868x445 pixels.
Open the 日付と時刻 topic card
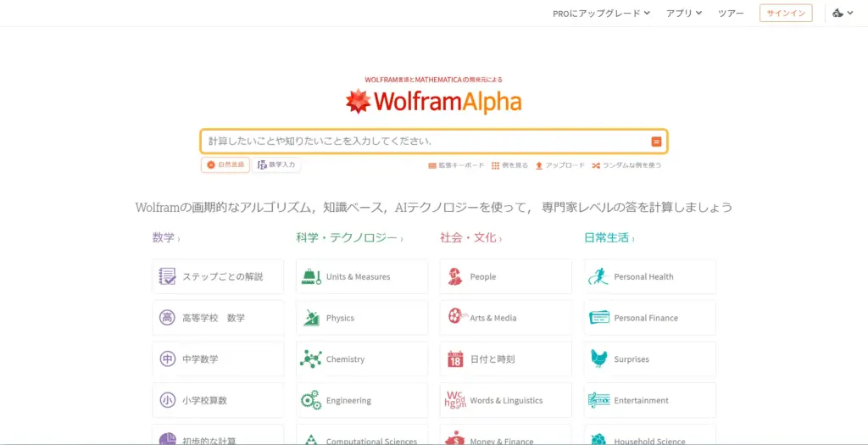506,359
